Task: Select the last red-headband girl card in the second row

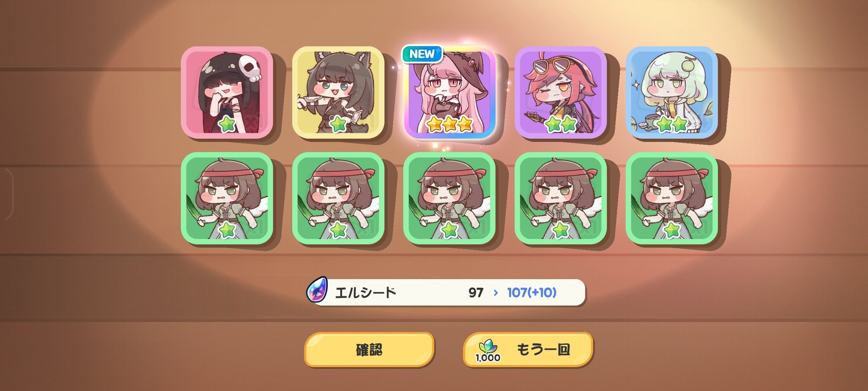Action: click(x=672, y=198)
